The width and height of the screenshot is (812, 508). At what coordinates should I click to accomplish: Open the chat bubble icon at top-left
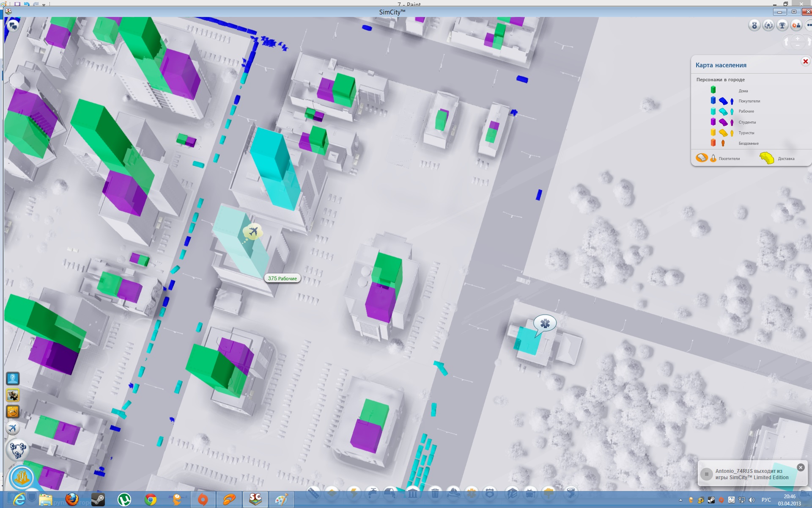click(13, 25)
